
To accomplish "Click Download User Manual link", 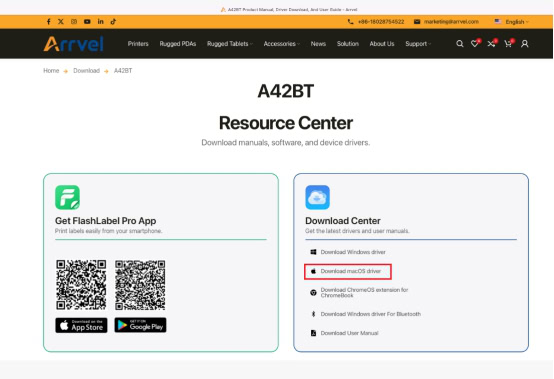I will pyautogui.click(x=349, y=333).
